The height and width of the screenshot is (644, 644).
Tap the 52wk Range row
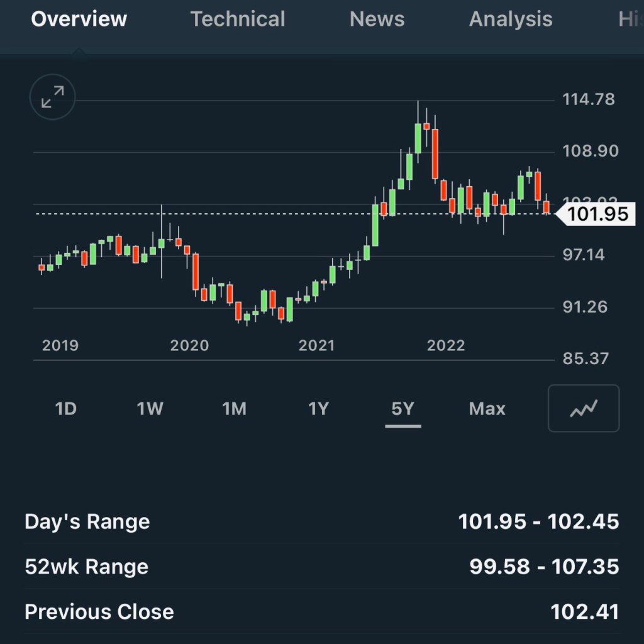click(x=322, y=567)
